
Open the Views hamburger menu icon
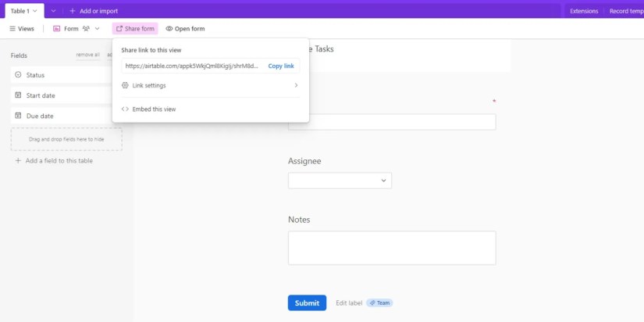click(12, 29)
